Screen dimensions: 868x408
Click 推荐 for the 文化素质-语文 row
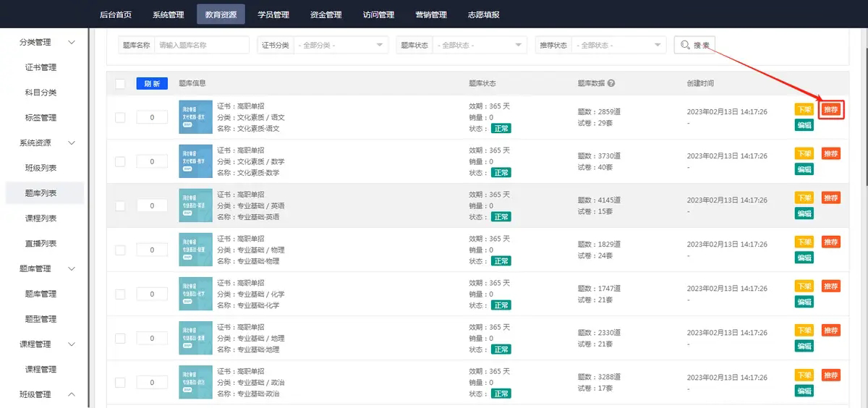(x=831, y=110)
